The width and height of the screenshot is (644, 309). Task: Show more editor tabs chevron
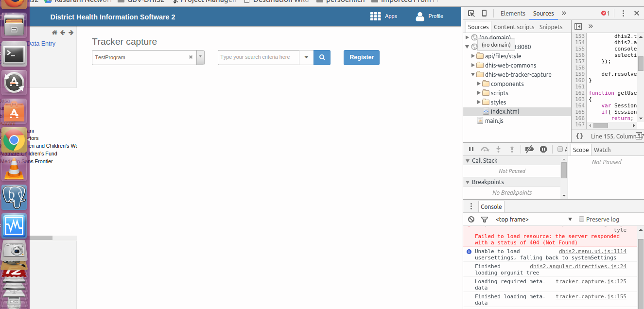pos(591,26)
